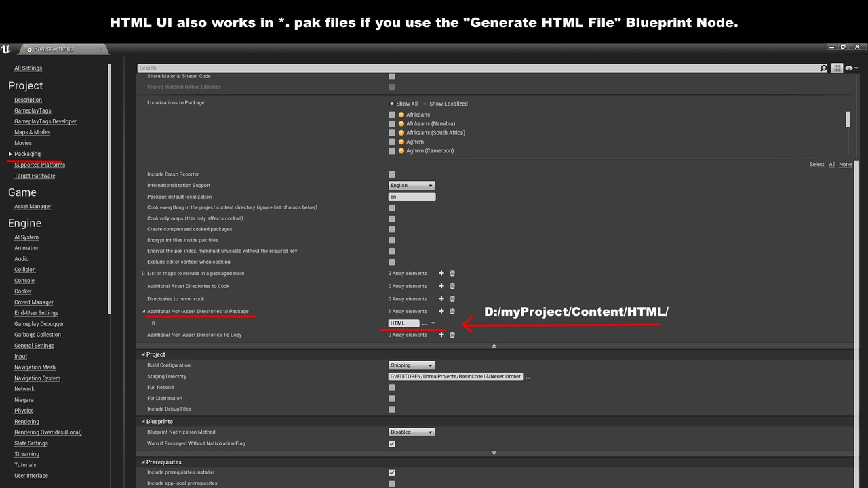Browse for the HTML directory path using ellipsis

click(425, 324)
